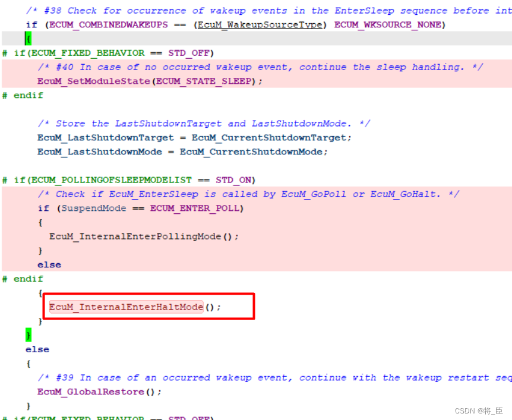Click the EcuM_GoPoll or EcuM_GoHalt comment
The width and height of the screenshot is (512, 420).
248,194
